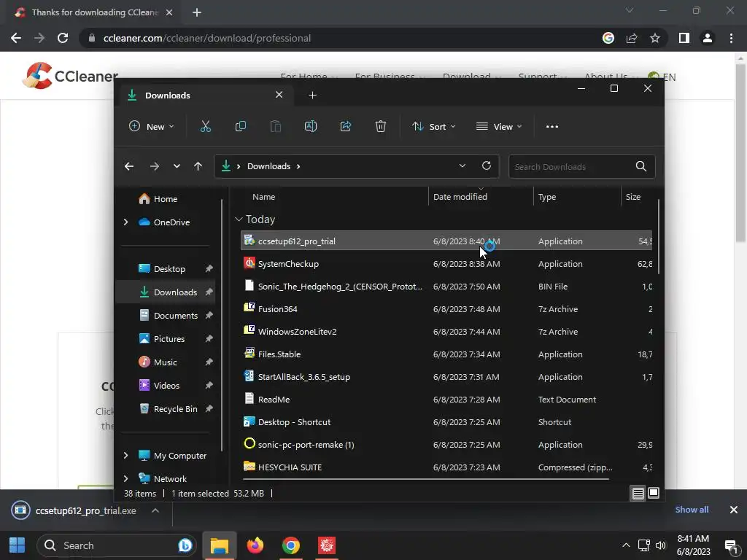Image resolution: width=747 pixels, height=560 pixels.
Task: Expand My Computer in navigation pane
Action: pos(125,455)
